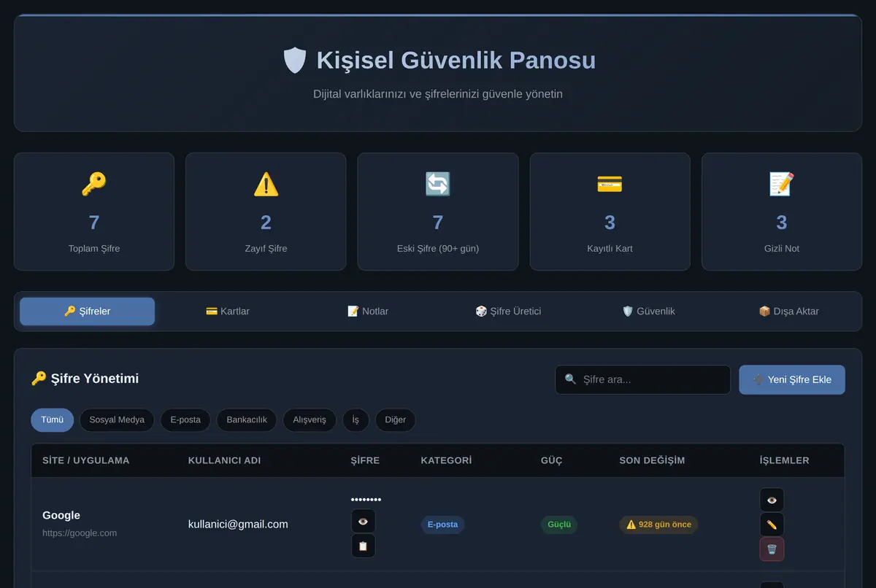The image size is (876, 588).
Task: Click the Eski Şifre (90+ gün) card
Action: pyautogui.click(x=438, y=212)
